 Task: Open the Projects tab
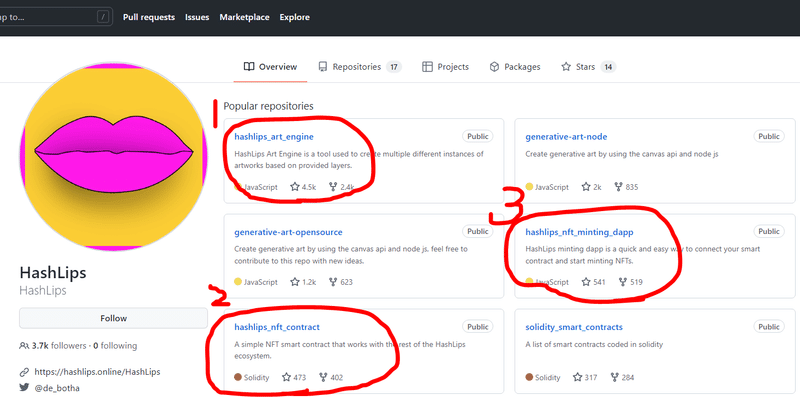(x=445, y=67)
